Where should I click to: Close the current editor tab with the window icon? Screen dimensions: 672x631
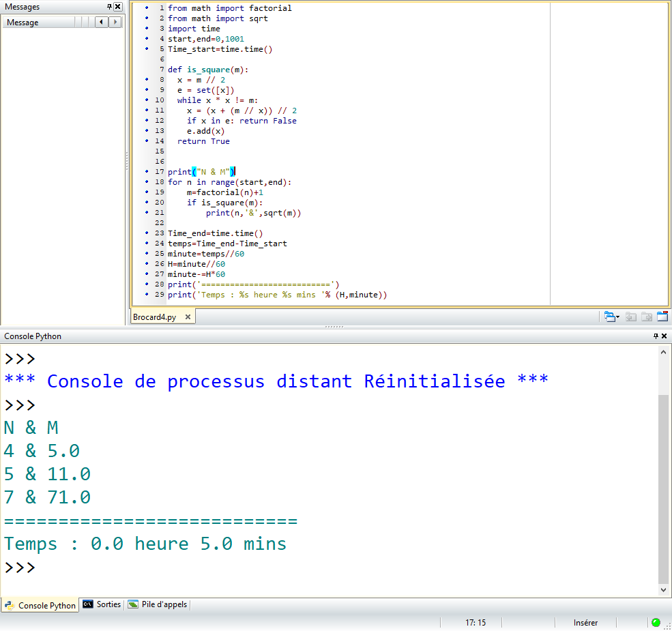click(x=662, y=317)
